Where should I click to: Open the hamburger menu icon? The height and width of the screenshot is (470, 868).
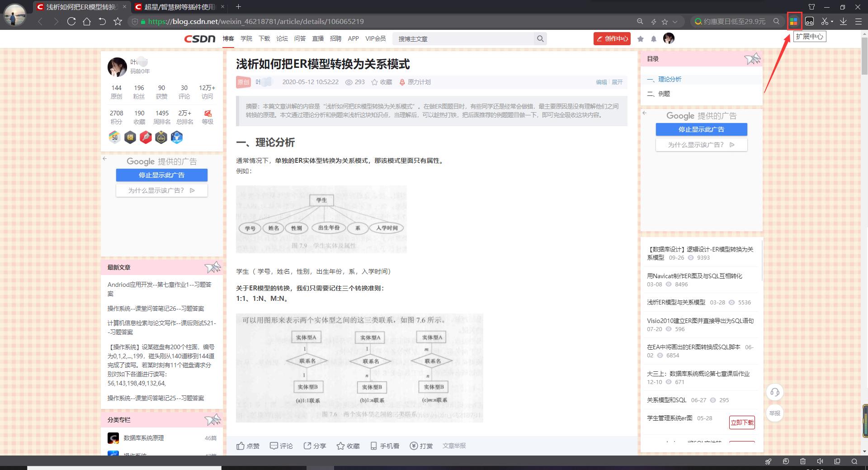click(x=858, y=21)
